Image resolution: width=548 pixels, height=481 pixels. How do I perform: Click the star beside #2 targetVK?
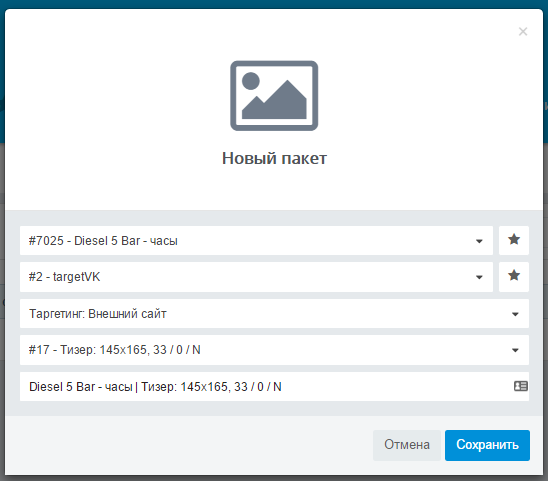coord(514,276)
